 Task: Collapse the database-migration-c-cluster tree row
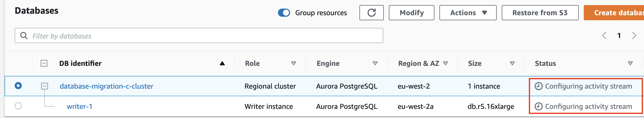coord(45,86)
